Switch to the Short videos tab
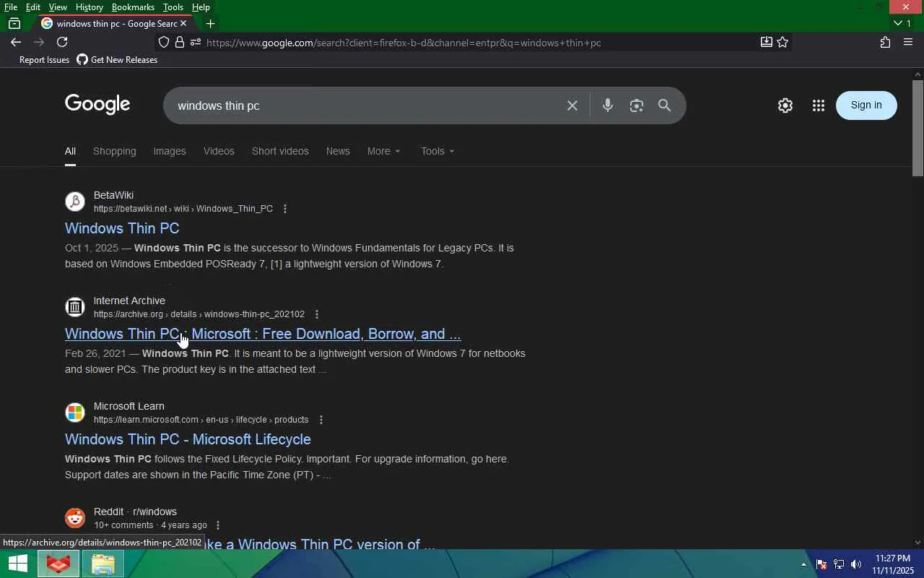This screenshot has height=578, width=924. click(280, 151)
